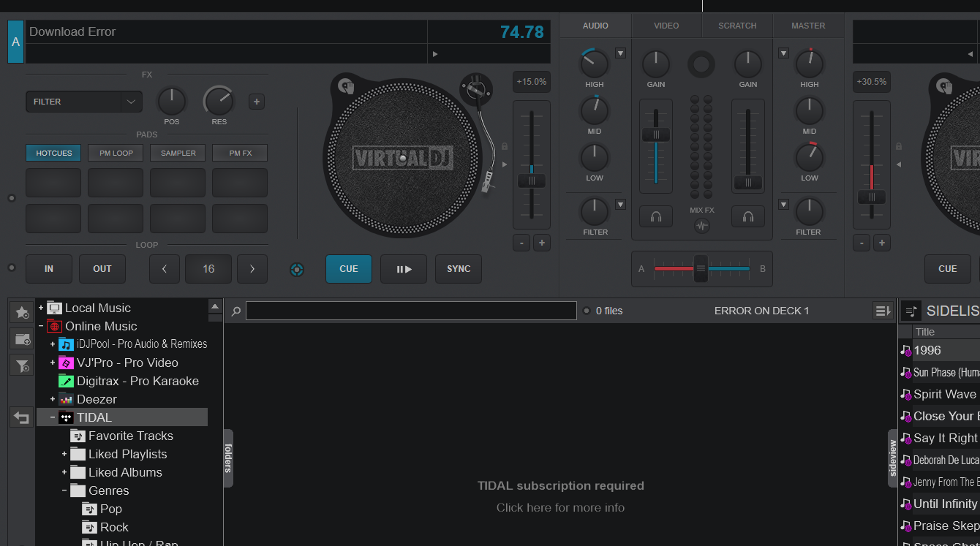
Task: Click the favorites star sidebar icon
Action: [22, 312]
